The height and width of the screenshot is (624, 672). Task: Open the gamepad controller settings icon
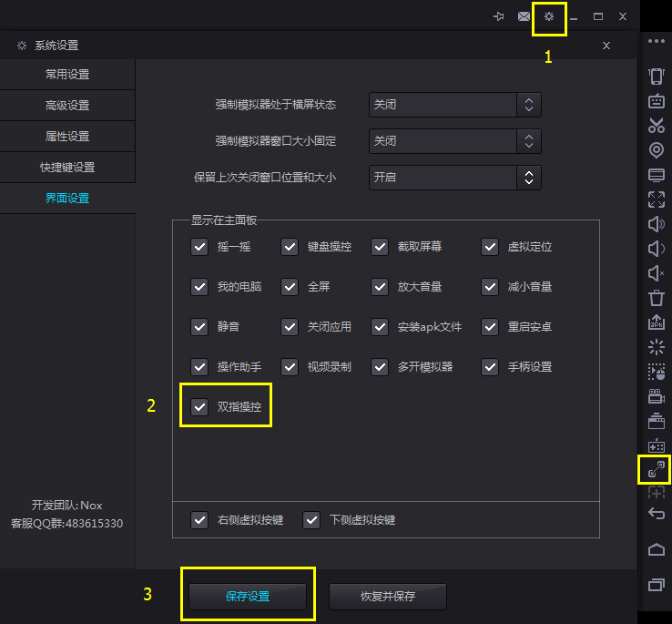coord(657,445)
